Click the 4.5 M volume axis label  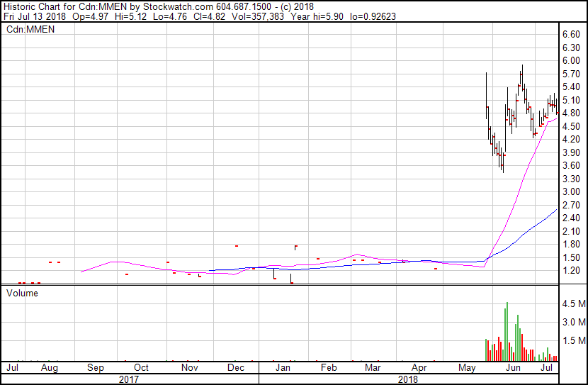coord(574,303)
